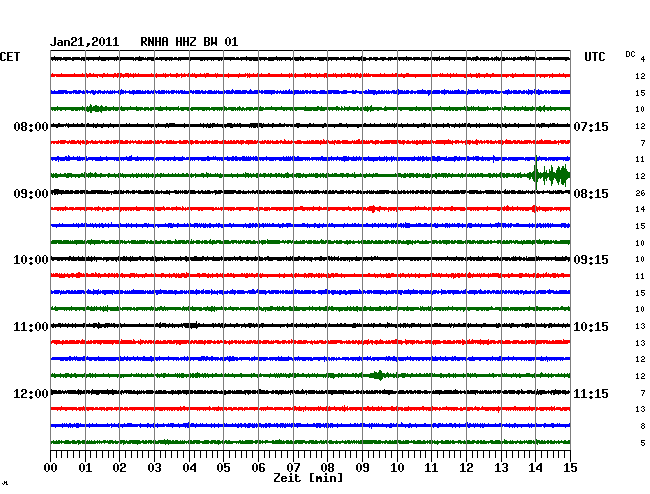Click the Zeit [min] axis label
Screen dimensions: 650x494
308,478
